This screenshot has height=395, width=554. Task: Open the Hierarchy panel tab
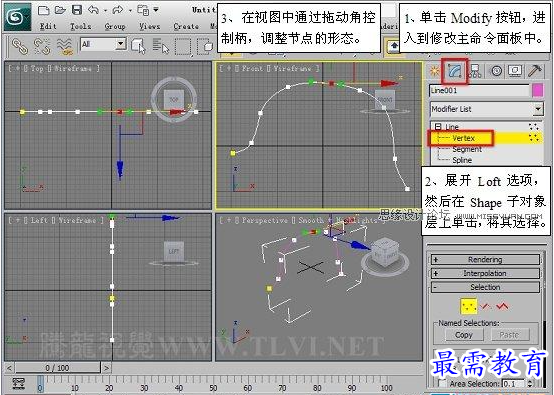476,71
